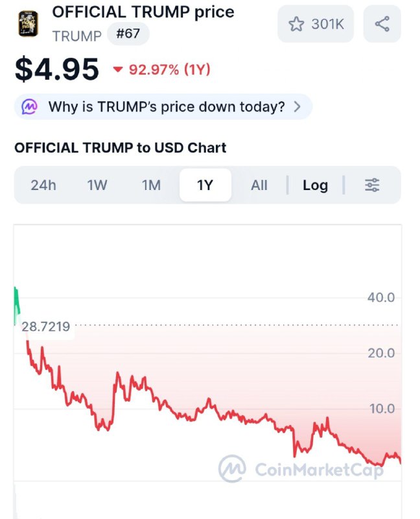The height and width of the screenshot is (519, 420).
Task: Click the purple AI chat icon
Action: (30, 107)
